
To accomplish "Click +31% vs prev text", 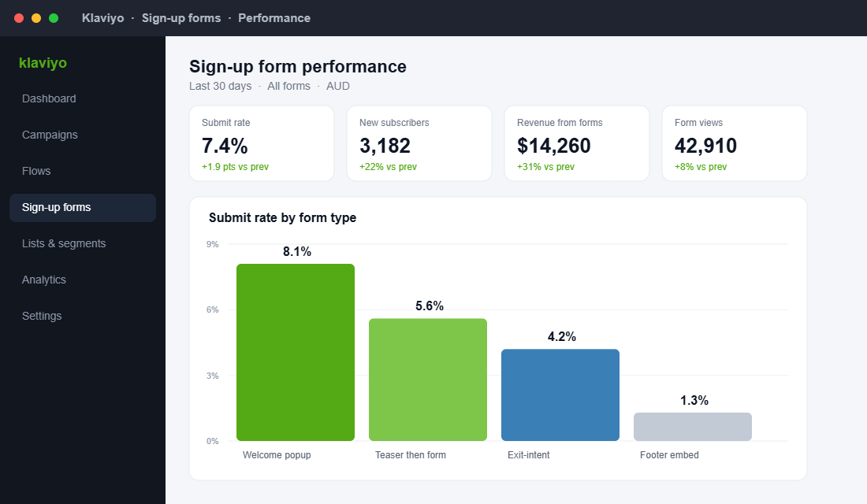I will point(545,167).
